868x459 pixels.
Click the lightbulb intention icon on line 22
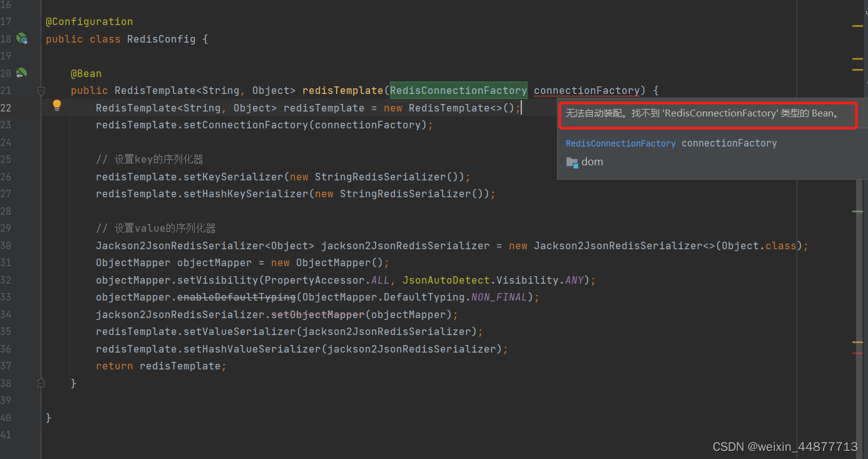click(x=56, y=105)
